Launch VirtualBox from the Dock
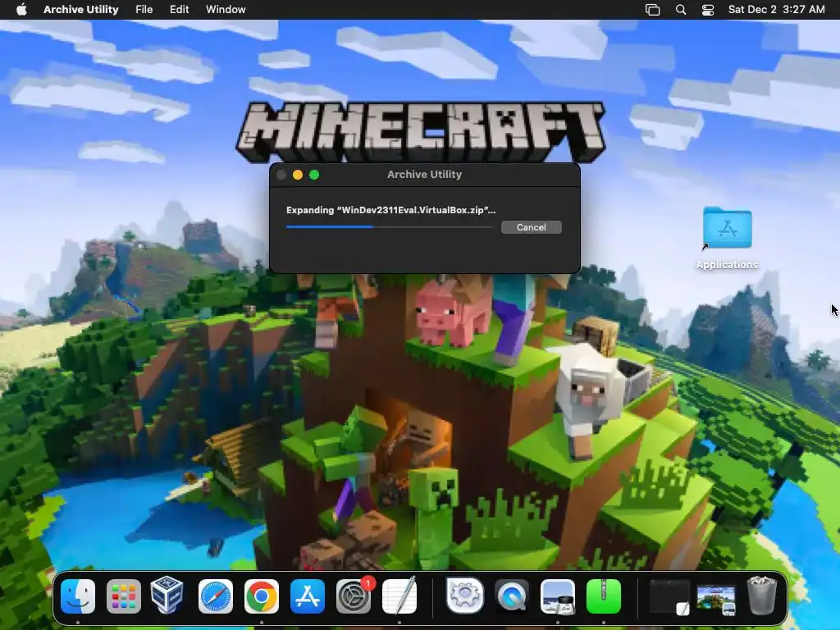This screenshot has height=630, width=840. [167, 595]
